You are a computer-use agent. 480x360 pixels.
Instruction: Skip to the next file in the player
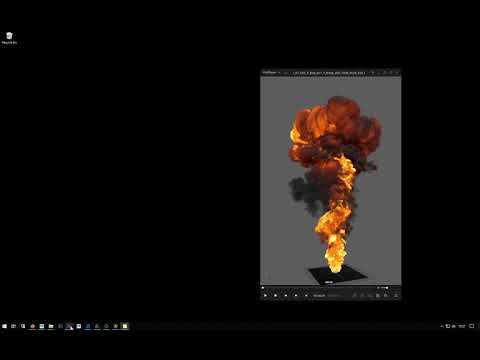(296, 295)
